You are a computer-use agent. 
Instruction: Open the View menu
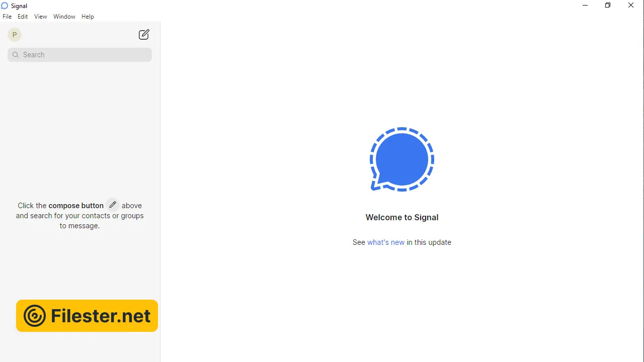(x=40, y=17)
